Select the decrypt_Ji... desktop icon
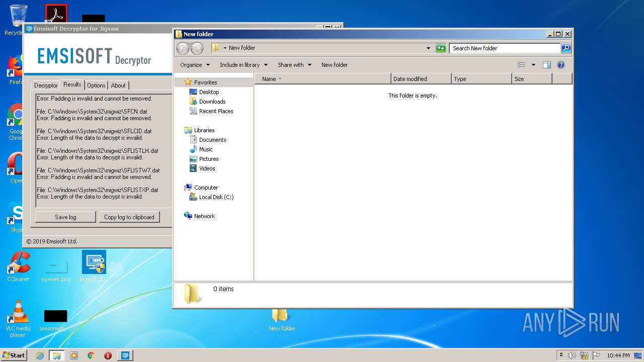The height and width of the screenshot is (362, 644). [94, 266]
